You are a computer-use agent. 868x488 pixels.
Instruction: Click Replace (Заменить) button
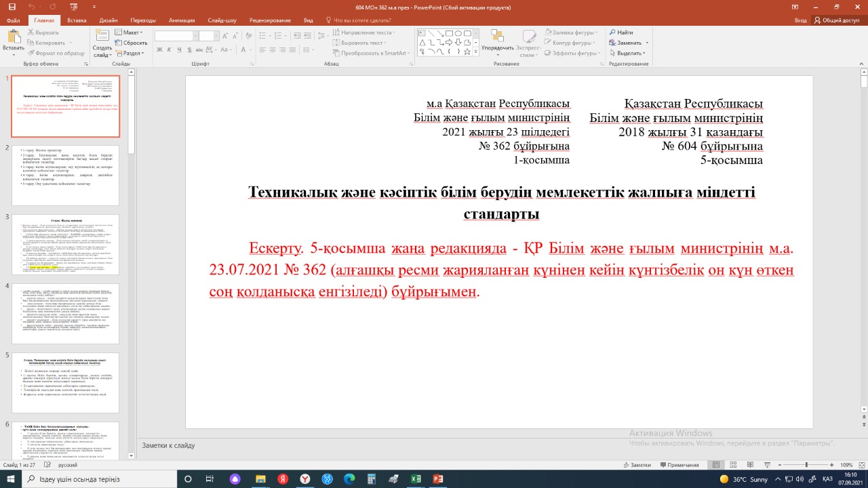[628, 43]
